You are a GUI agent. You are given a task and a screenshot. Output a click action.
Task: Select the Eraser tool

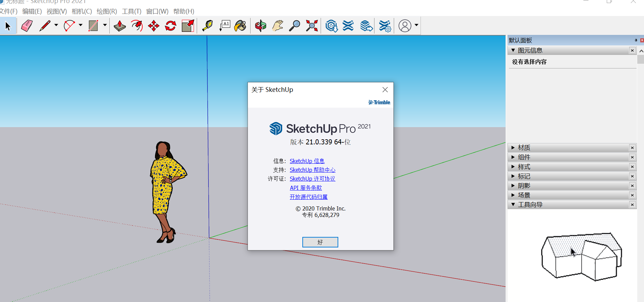point(27,26)
